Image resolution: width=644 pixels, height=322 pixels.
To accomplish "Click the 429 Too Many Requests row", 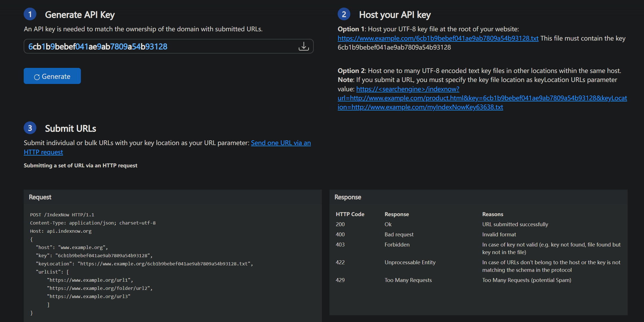I will [x=478, y=280].
